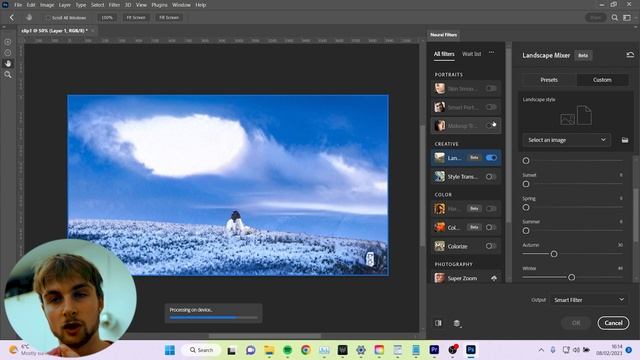Click the preview before/after icon at panel bottom
Screen dimensions: 640x360
coord(438,323)
